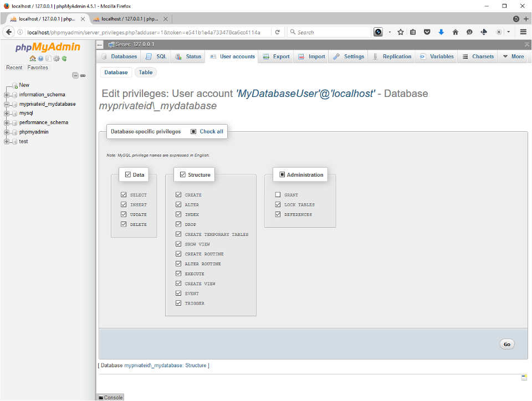Screen dimensions: 532x401
Task: Open the Recent tables button
Action: click(14, 68)
